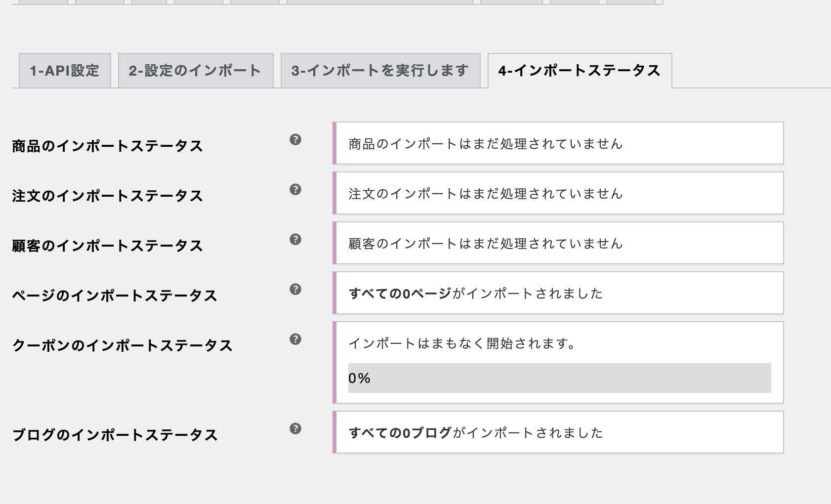Open help icon for ブログのインポートステータス
831x504 pixels.
[x=295, y=428]
